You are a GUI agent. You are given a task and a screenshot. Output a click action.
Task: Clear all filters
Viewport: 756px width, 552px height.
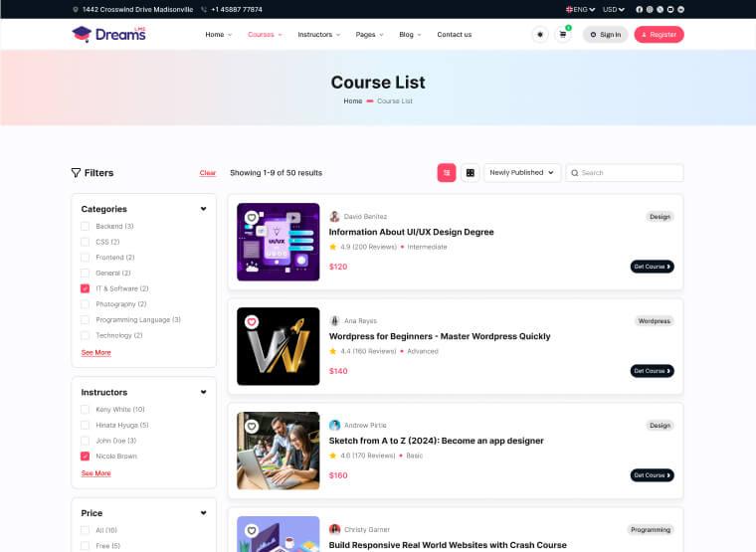(207, 173)
